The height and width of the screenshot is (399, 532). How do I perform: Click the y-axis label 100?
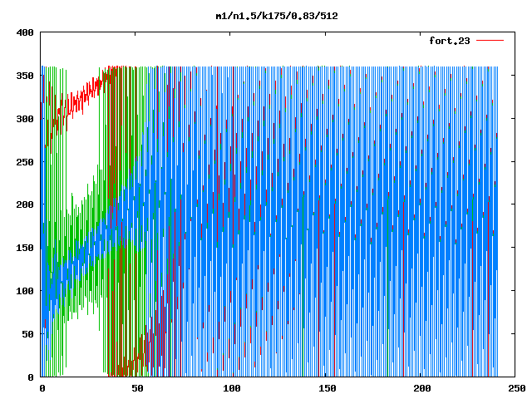tap(25, 291)
